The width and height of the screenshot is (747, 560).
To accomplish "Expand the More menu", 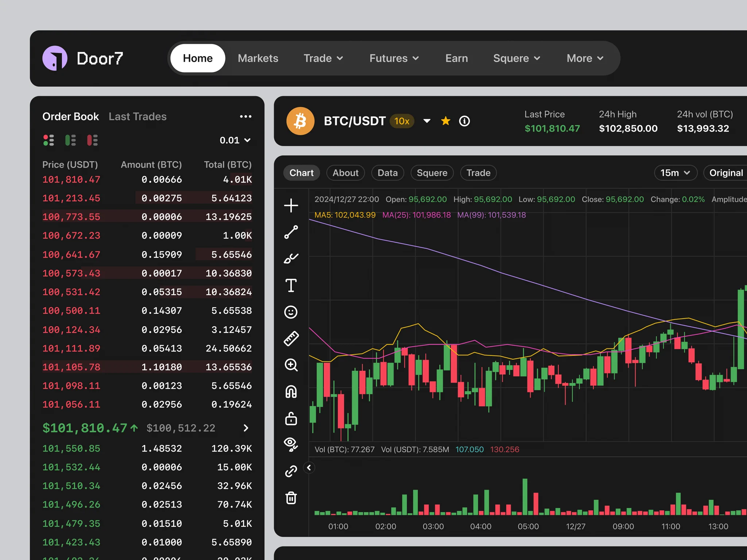I will tap(585, 58).
